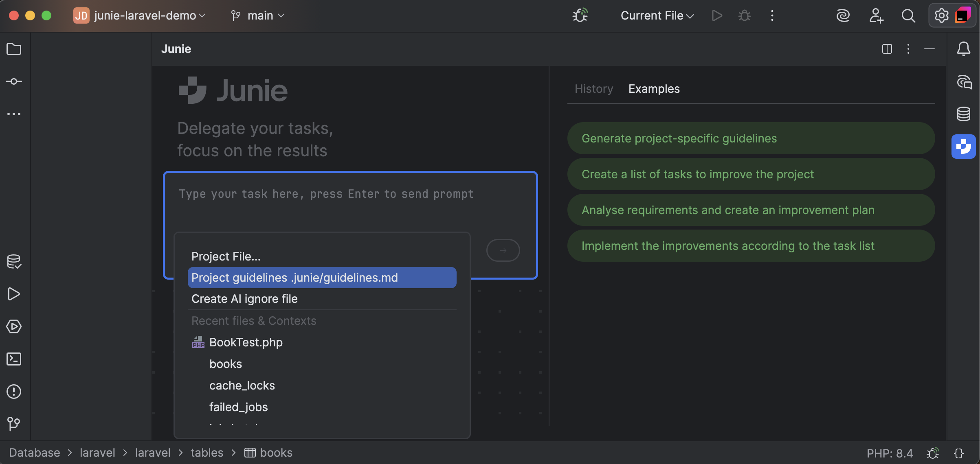The image size is (980, 464).
Task: Open more run actions vertical dots
Action: coord(772,15)
